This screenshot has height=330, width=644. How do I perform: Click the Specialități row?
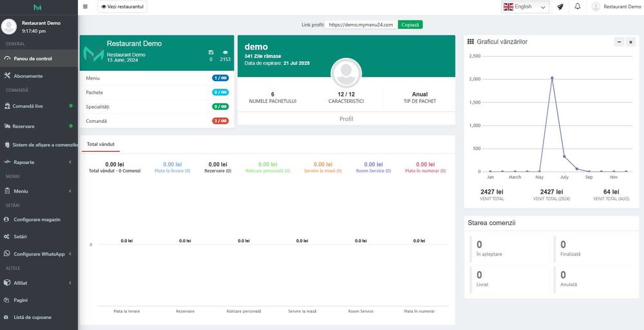(x=157, y=107)
